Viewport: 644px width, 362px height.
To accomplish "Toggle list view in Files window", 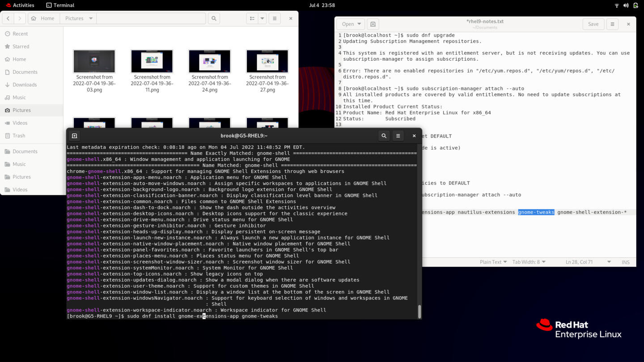I will pos(252,18).
